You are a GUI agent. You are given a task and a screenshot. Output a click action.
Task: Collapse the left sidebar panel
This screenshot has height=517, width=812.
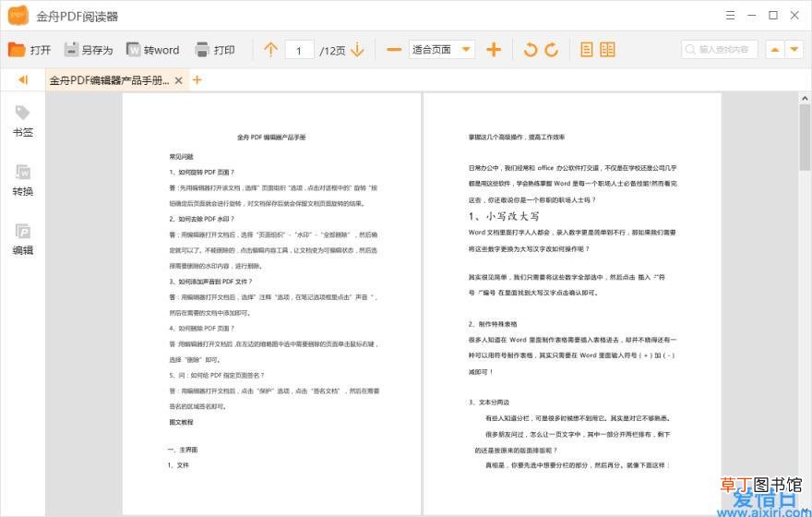(23, 79)
